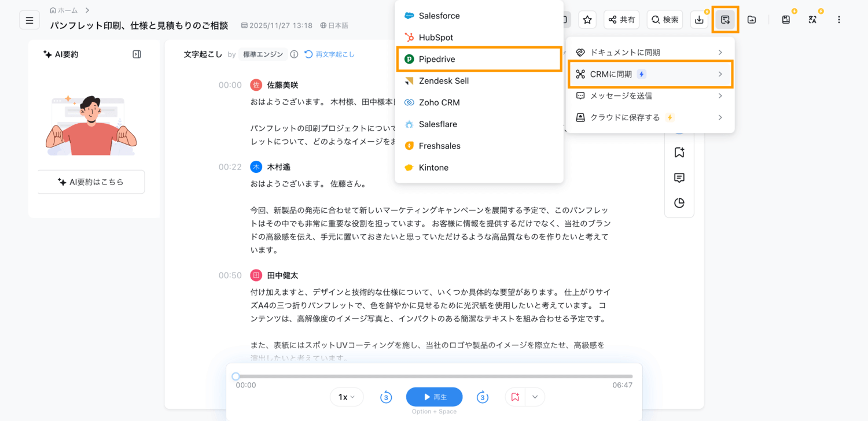Click the 佐藤美咲 speaker avatar
868x421 pixels.
click(256, 85)
